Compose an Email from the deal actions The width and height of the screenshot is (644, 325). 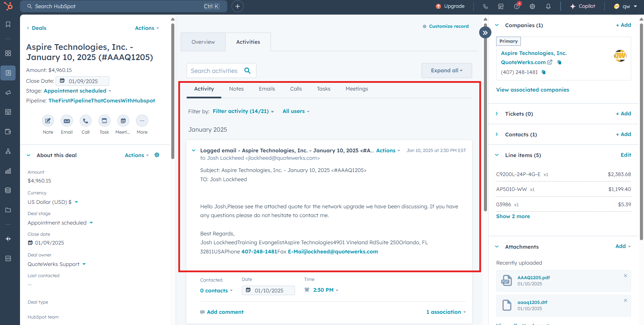[67, 121]
